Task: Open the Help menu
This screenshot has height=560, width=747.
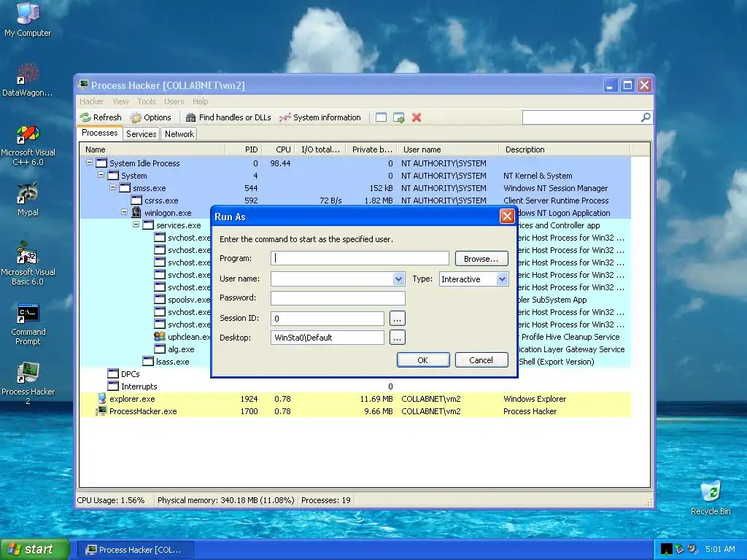Action: pyautogui.click(x=200, y=101)
